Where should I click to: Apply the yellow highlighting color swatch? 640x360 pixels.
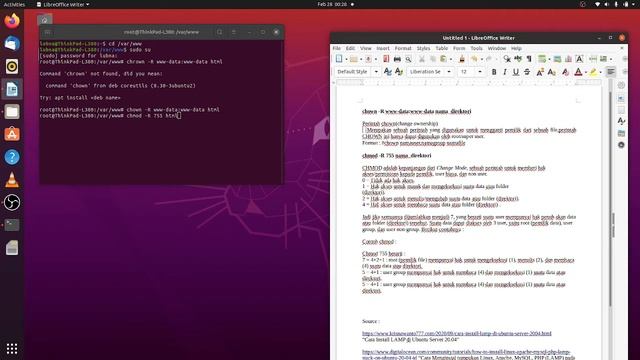[593, 72]
